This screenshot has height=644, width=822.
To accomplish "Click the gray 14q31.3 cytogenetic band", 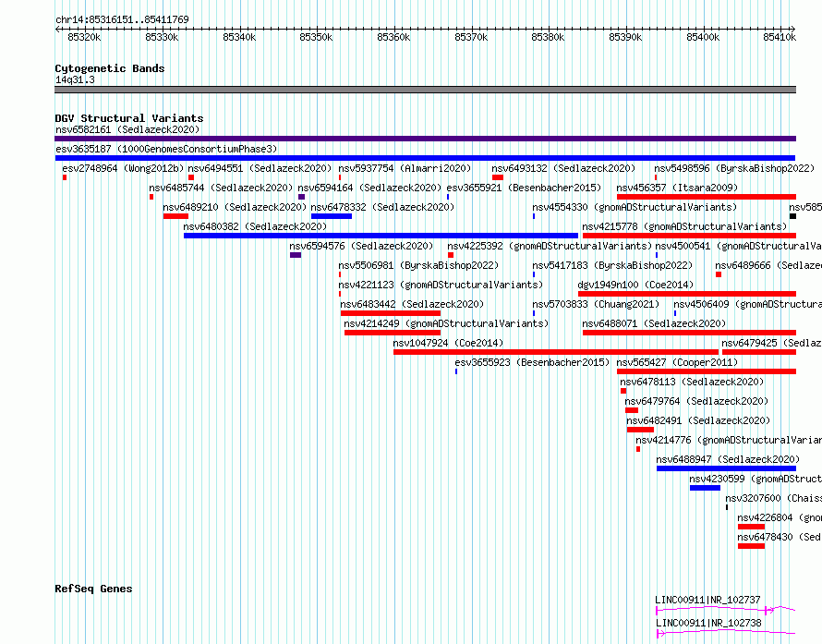I will (x=425, y=90).
